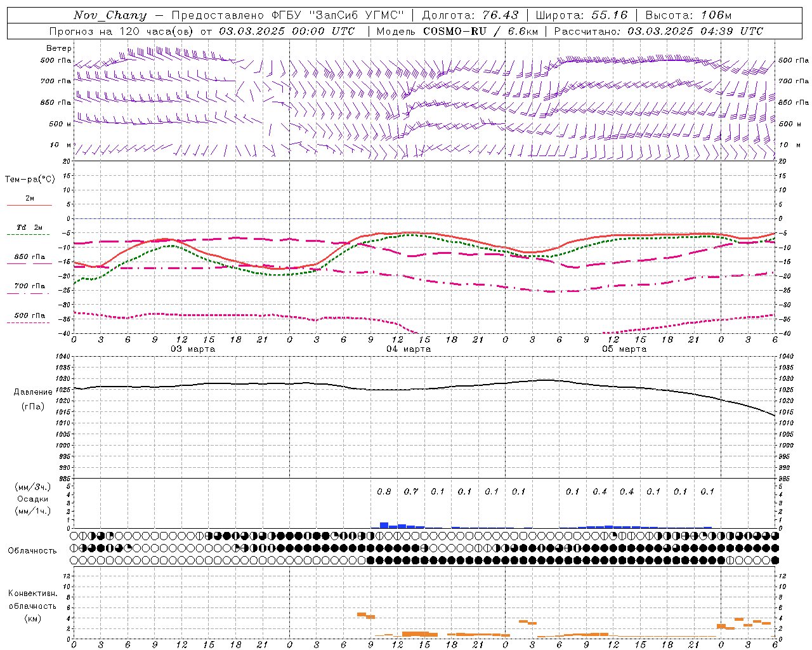
Task: Click left '500 м' wind level label
Action: coord(60,124)
